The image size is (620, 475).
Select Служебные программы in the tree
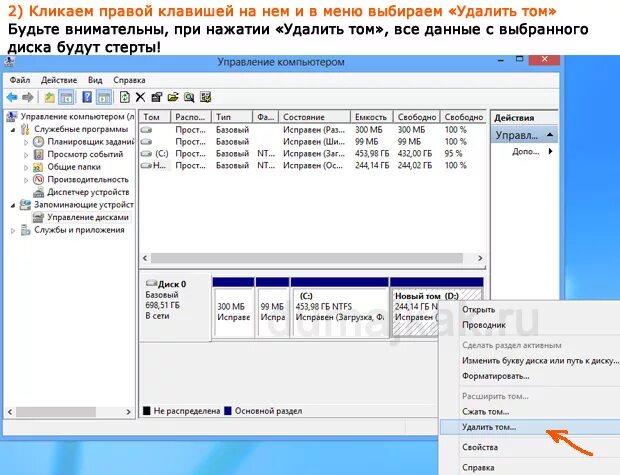click(x=81, y=129)
